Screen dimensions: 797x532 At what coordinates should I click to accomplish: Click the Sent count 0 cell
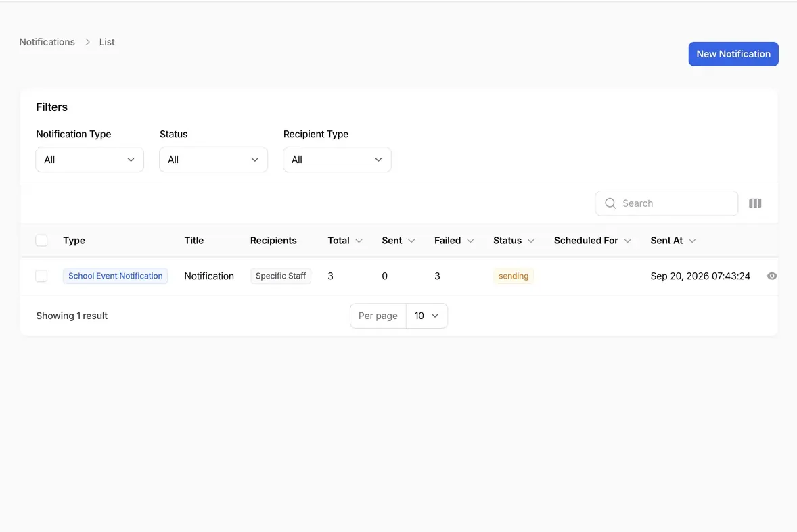pos(385,276)
